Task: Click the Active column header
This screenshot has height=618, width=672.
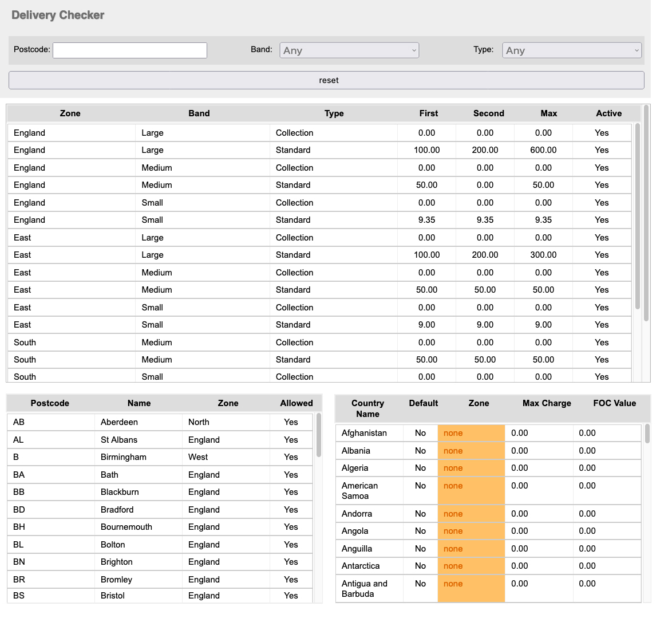Action: 608,113
